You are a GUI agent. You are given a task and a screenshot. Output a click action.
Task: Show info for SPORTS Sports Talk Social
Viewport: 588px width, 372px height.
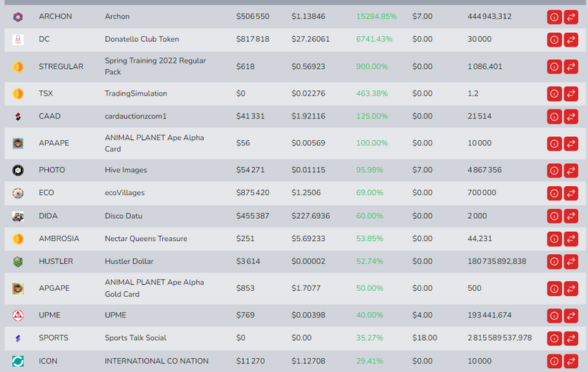[x=554, y=338]
